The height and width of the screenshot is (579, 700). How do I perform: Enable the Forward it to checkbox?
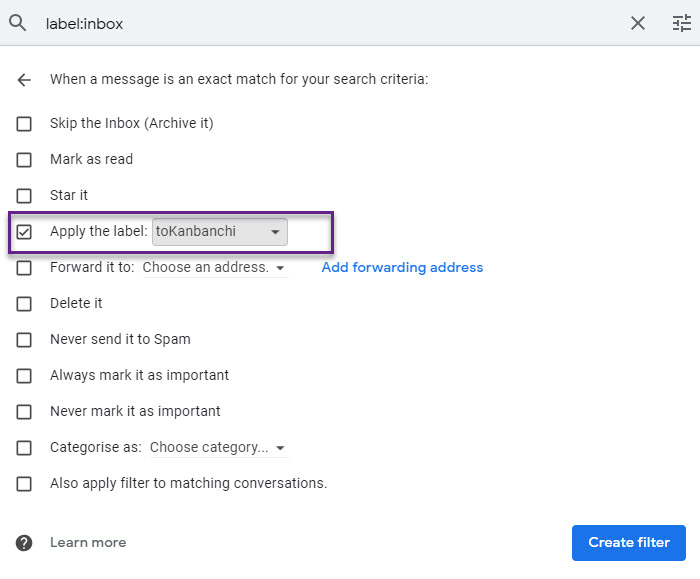click(x=24, y=268)
